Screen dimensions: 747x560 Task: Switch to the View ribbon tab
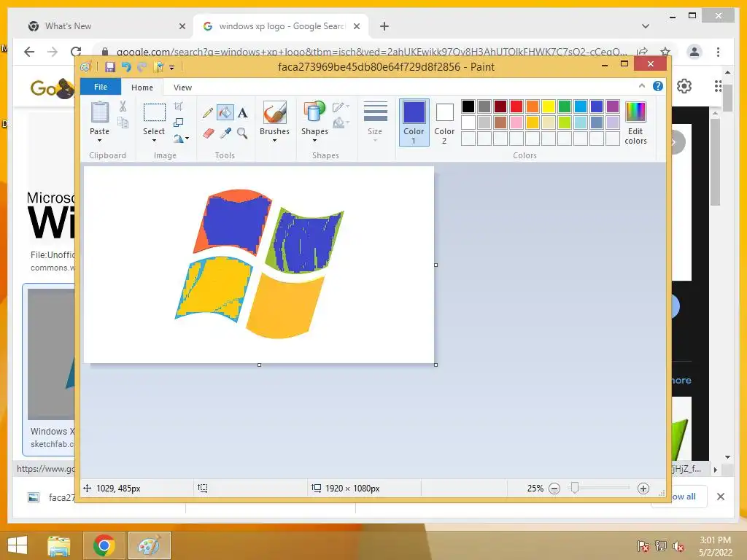182,87
